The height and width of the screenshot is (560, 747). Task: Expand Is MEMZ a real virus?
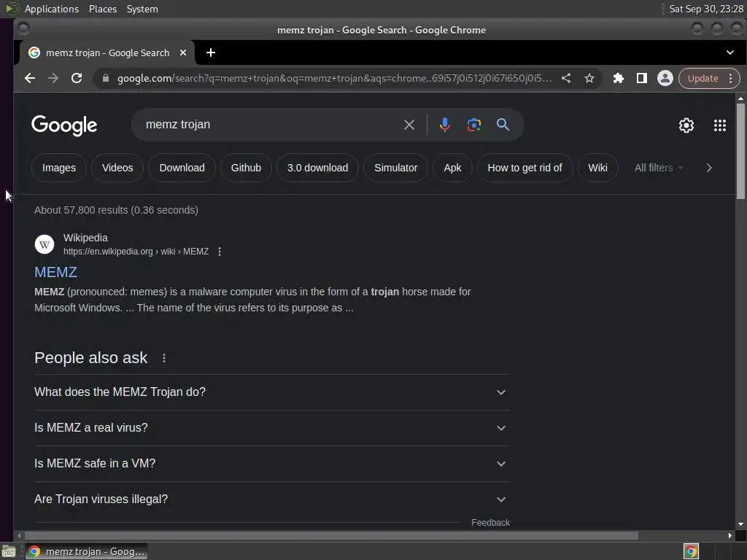(x=272, y=427)
